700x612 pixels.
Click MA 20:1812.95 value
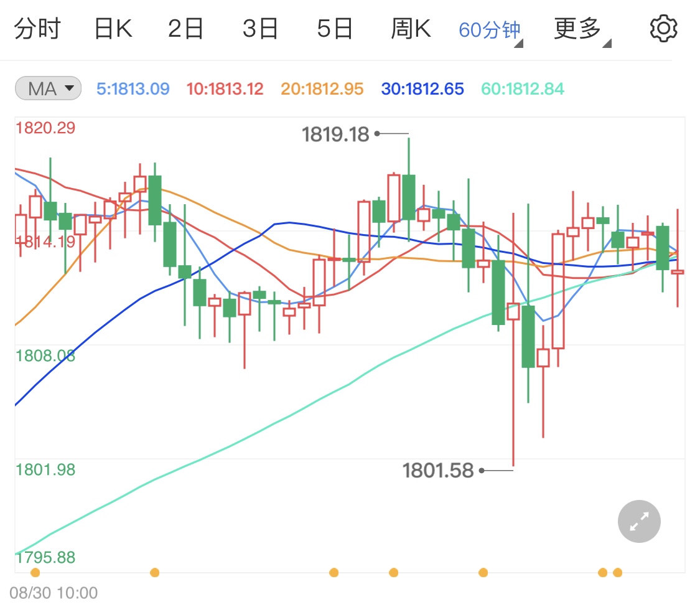click(x=322, y=89)
